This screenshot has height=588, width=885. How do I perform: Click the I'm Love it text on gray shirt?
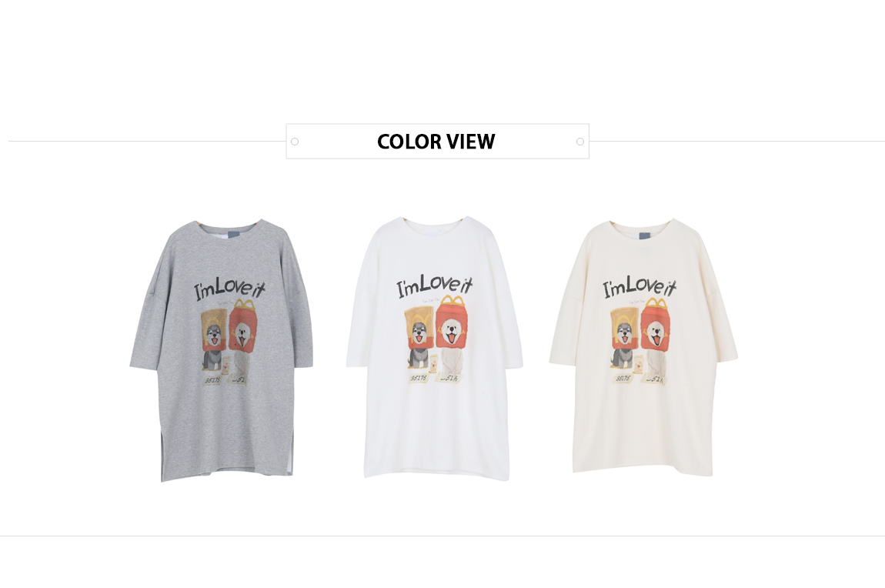(230, 288)
